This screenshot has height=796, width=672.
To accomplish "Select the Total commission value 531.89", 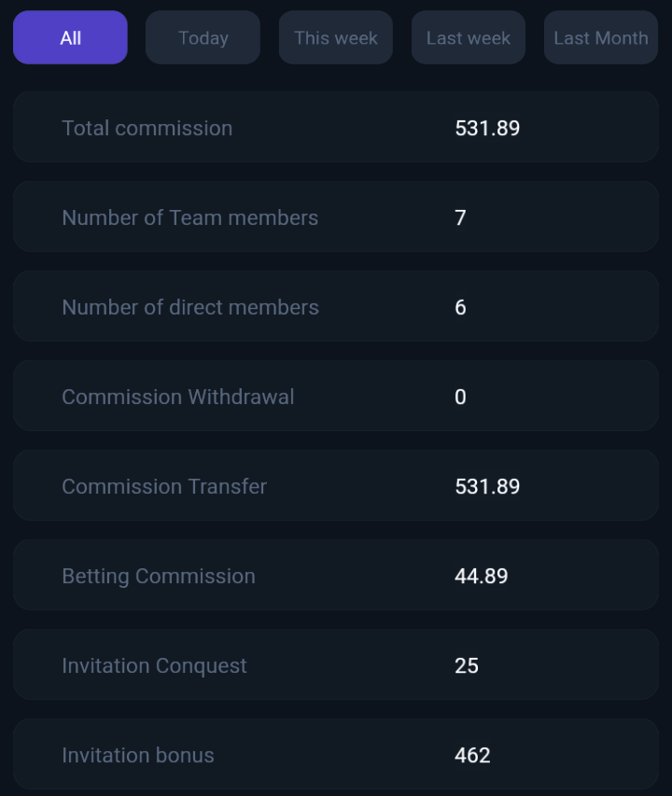I will point(487,129).
